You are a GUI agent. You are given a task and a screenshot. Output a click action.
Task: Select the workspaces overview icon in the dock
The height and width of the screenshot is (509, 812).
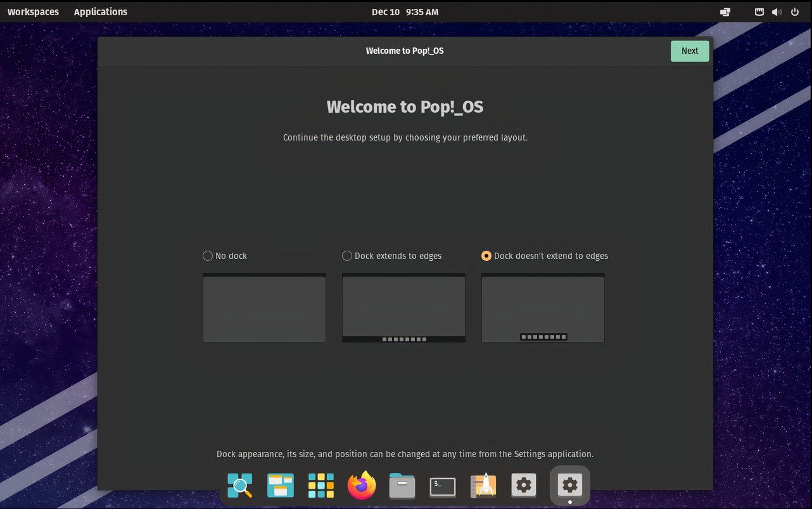tap(280, 486)
